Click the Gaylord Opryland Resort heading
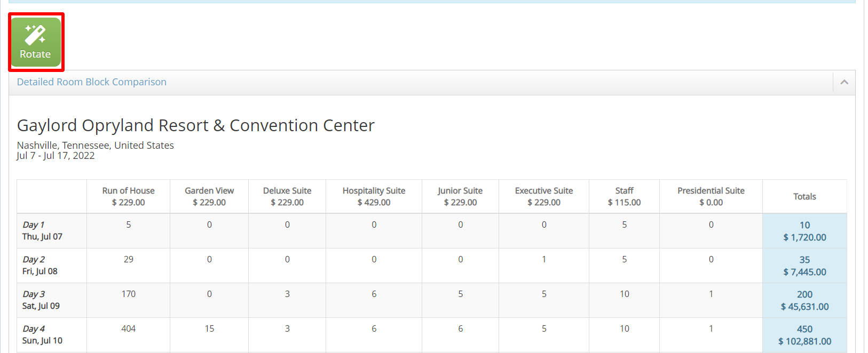The width and height of the screenshot is (868, 353). tap(195, 125)
